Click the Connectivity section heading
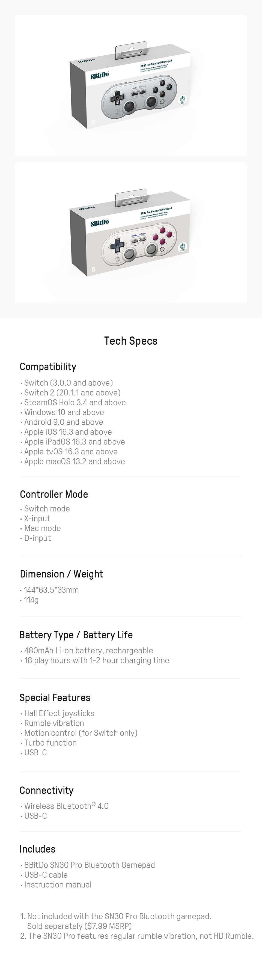262x980 pixels. (x=46, y=791)
